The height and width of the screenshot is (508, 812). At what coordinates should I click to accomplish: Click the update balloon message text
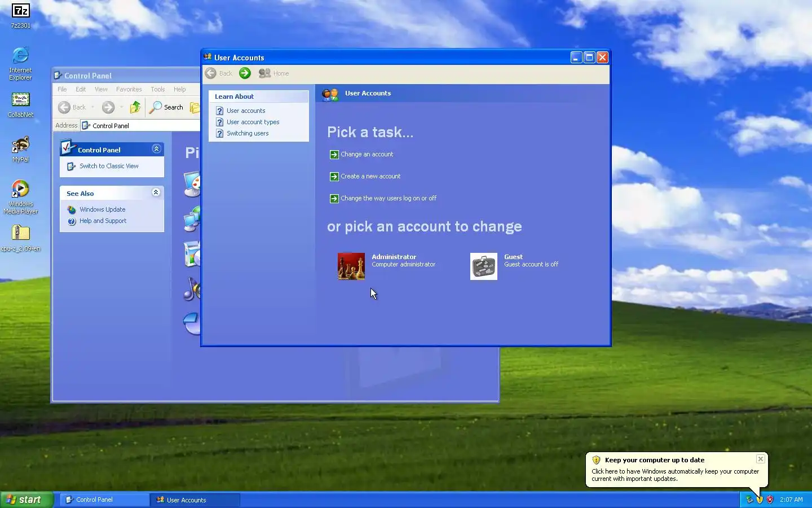(x=675, y=475)
